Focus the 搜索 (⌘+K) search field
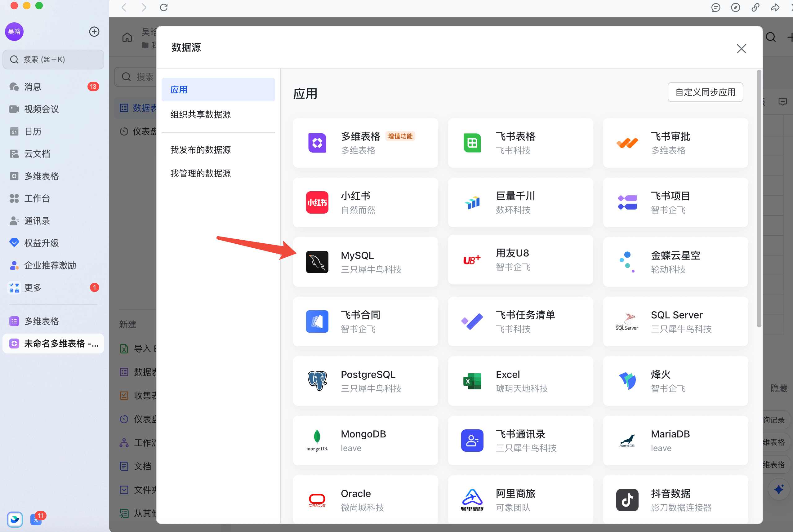Screen dimensions: 793x532 pyautogui.click(x=53, y=60)
